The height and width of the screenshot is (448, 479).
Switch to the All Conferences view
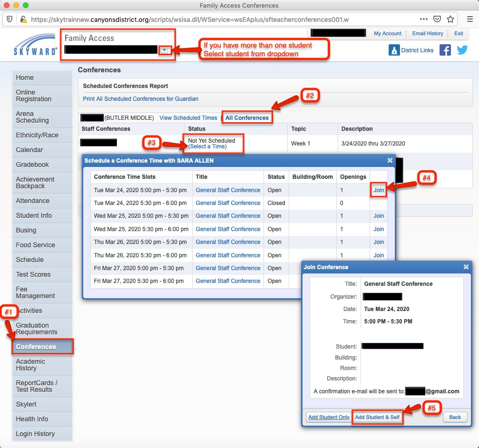tap(247, 118)
